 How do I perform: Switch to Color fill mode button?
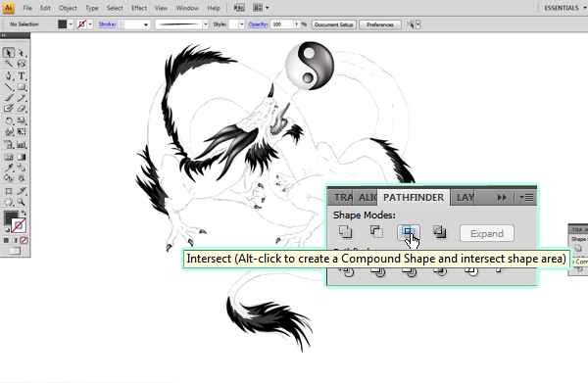[x=7, y=240]
